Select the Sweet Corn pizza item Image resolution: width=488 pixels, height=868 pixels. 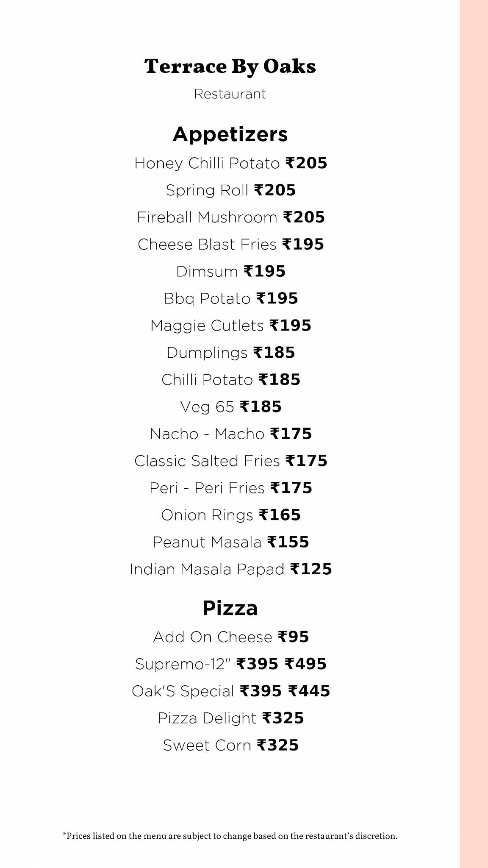(230, 746)
